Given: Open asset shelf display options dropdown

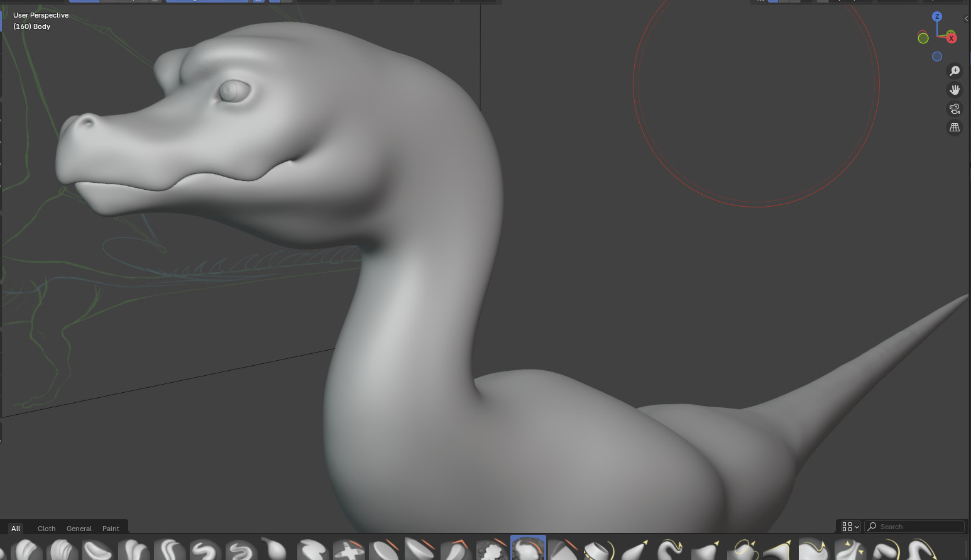Looking at the screenshot, I should pyautogui.click(x=850, y=527).
